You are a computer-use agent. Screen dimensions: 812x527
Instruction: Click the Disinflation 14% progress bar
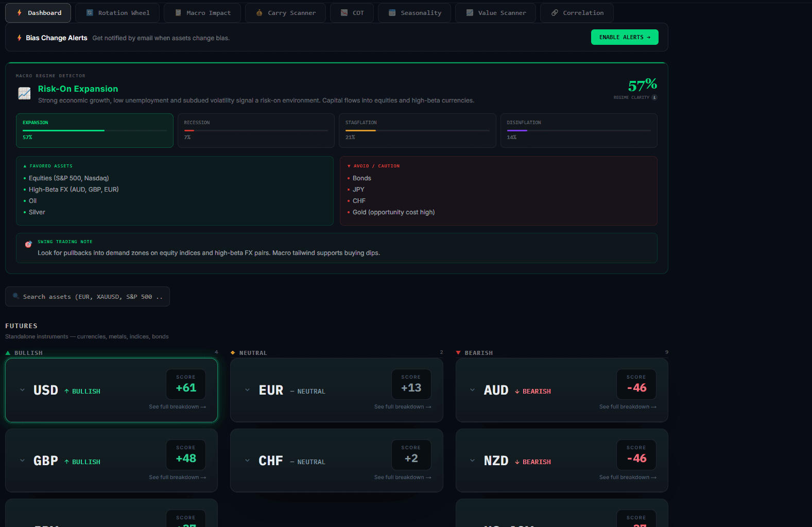tap(579, 130)
